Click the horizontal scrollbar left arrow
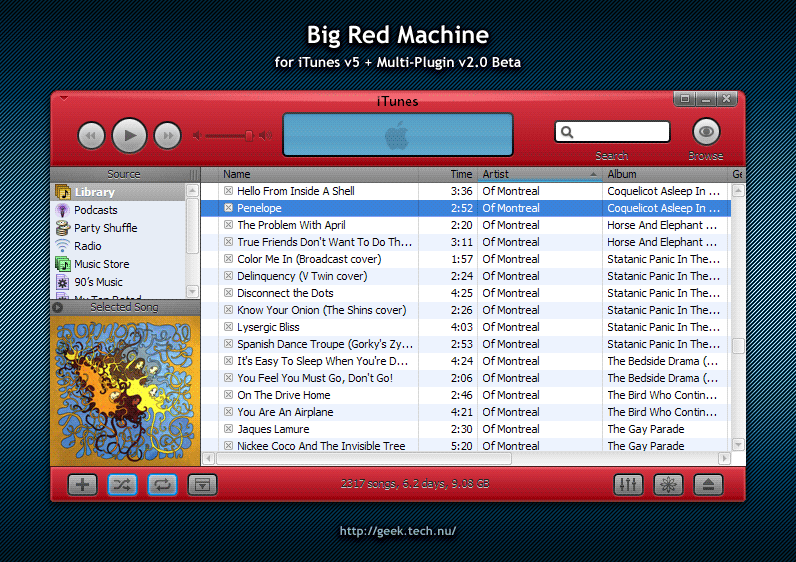 coord(209,458)
